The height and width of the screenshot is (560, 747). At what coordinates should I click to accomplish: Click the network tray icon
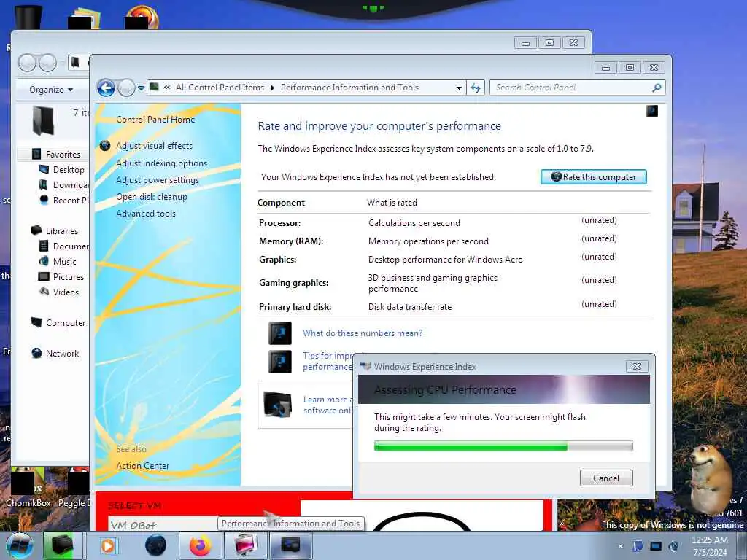point(656,546)
